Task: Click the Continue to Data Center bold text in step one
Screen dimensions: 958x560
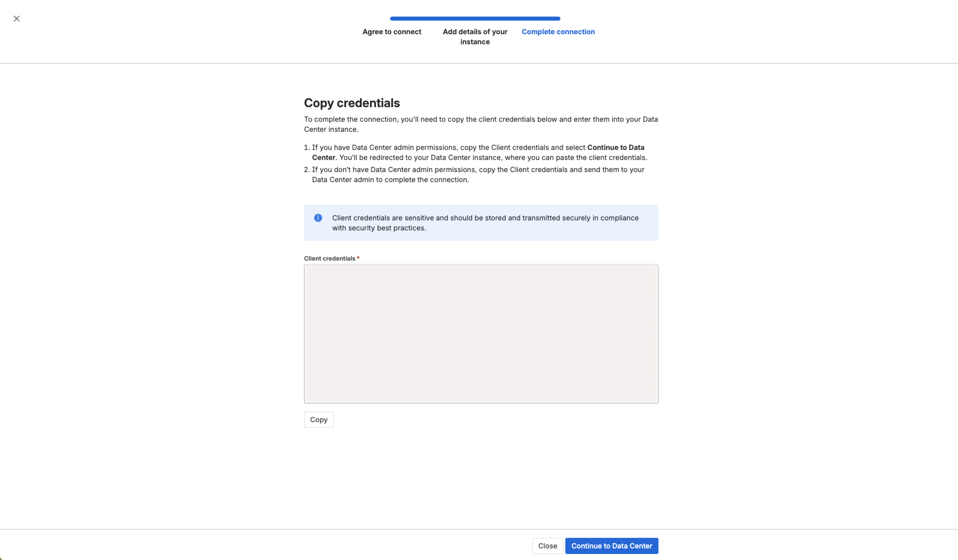Action: pyautogui.click(x=615, y=147)
